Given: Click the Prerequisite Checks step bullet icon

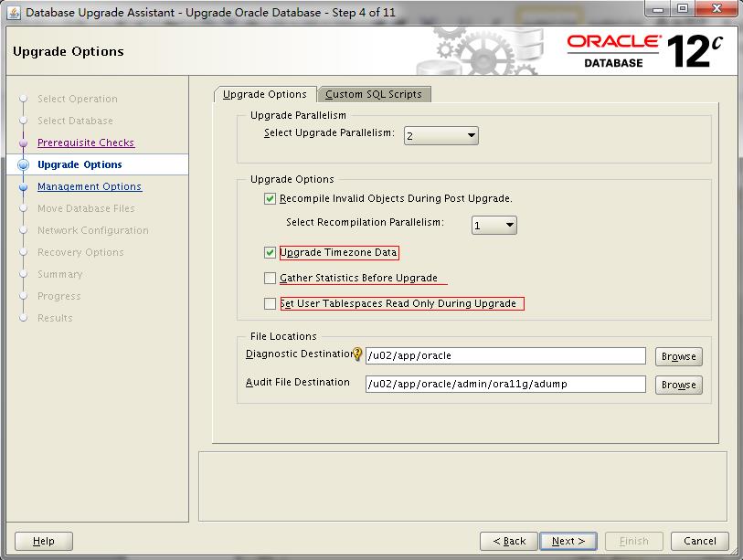Looking at the screenshot, I should click(x=23, y=143).
